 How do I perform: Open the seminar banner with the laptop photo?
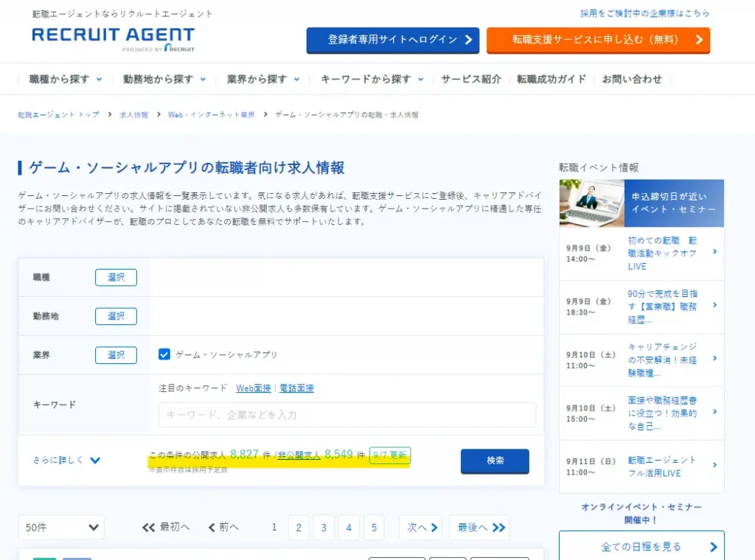click(x=641, y=203)
